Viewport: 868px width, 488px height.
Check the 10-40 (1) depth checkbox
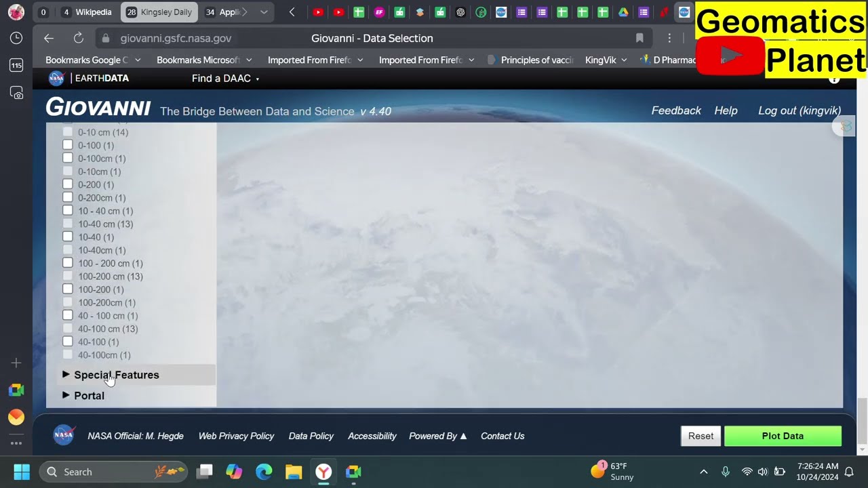click(68, 237)
